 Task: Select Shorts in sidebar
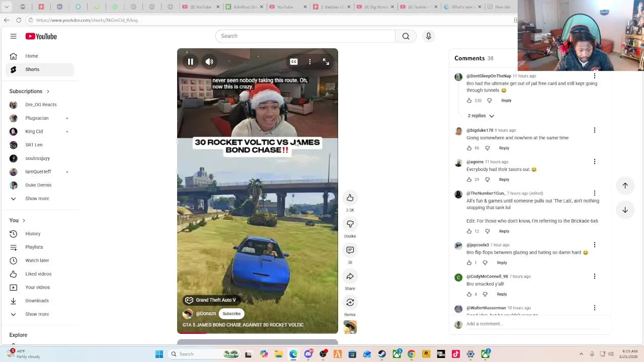tap(40, 69)
